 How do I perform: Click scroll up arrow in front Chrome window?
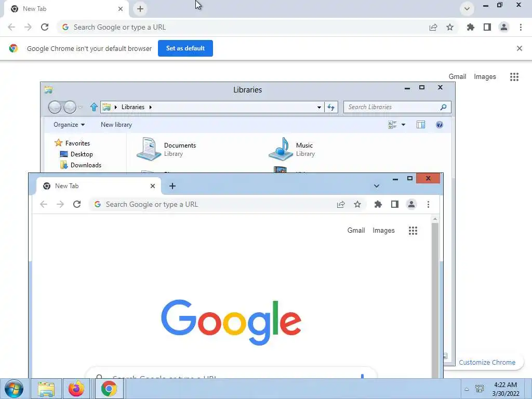click(435, 219)
